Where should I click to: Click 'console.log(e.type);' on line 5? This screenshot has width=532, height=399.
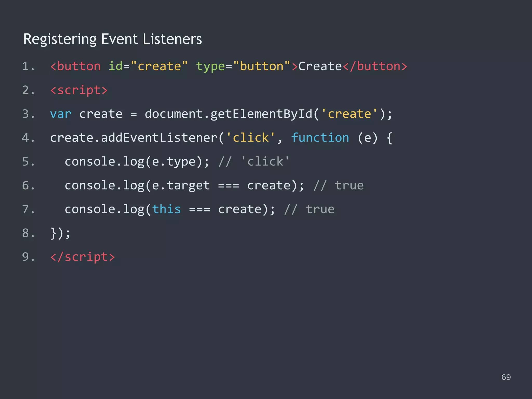(x=137, y=162)
